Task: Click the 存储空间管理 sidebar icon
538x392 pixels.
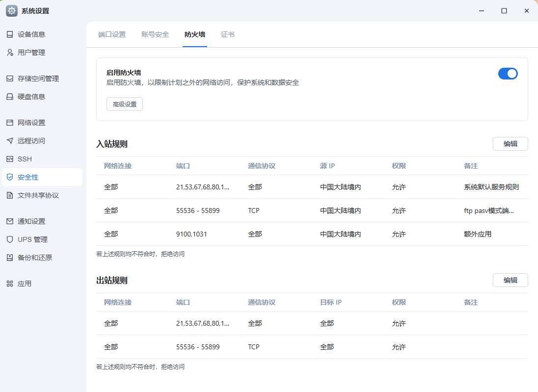Action: [10, 78]
